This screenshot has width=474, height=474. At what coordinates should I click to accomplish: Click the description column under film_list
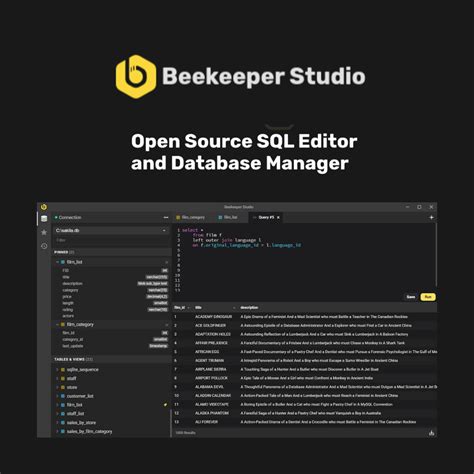pos(72,284)
